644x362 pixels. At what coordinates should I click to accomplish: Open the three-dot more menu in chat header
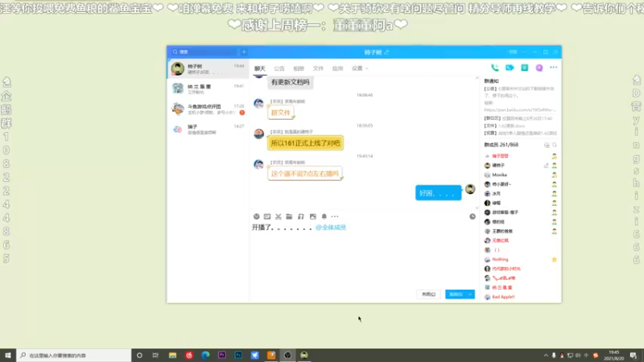coord(554,68)
